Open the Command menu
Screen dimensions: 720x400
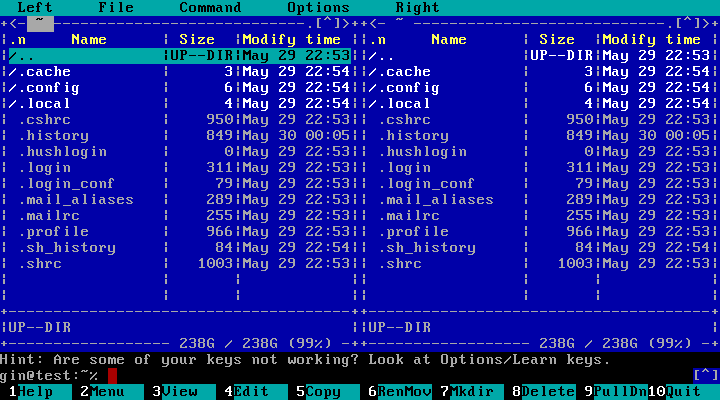[x=210, y=8]
